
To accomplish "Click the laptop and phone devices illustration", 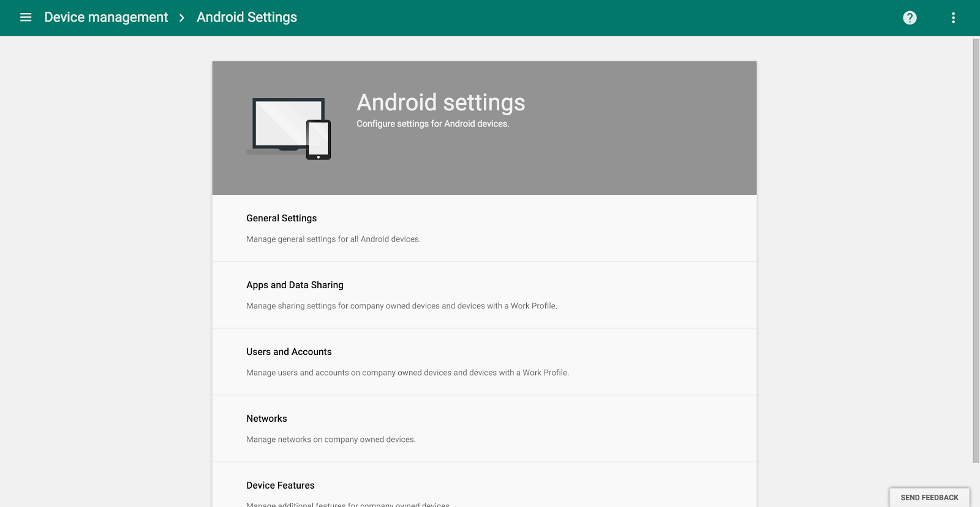I will pyautogui.click(x=288, y=129).
